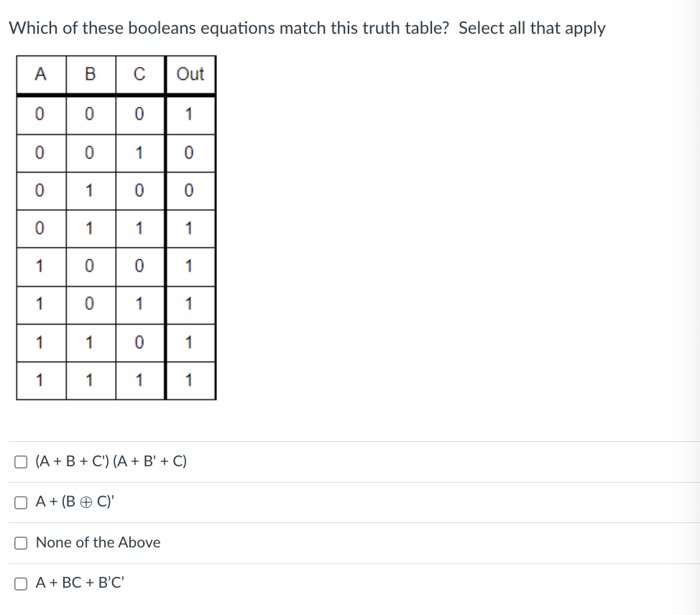Click the truth table image
The width and height of the screenshot is (700, 615).
[115, 226]
